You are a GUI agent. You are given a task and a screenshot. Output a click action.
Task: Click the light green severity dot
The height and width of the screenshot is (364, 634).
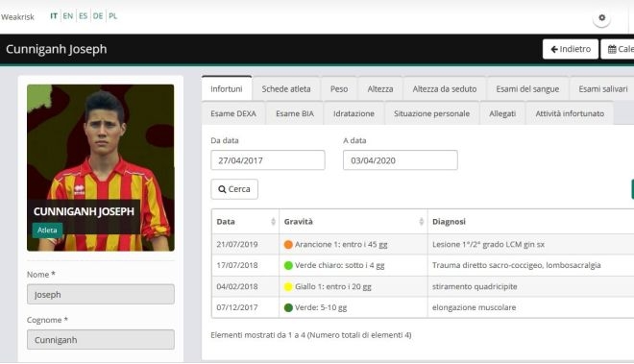(288, 266)
